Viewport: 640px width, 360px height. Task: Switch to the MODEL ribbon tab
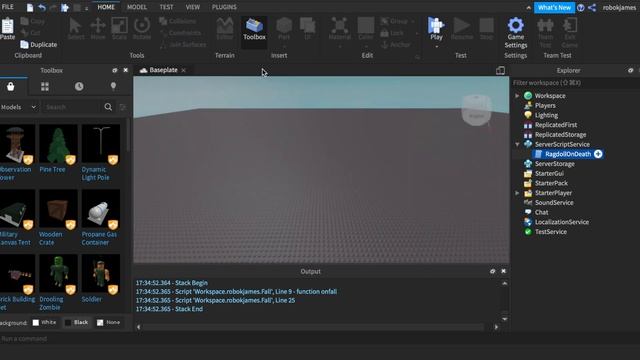pyautogui.click(x=137, y=7)
